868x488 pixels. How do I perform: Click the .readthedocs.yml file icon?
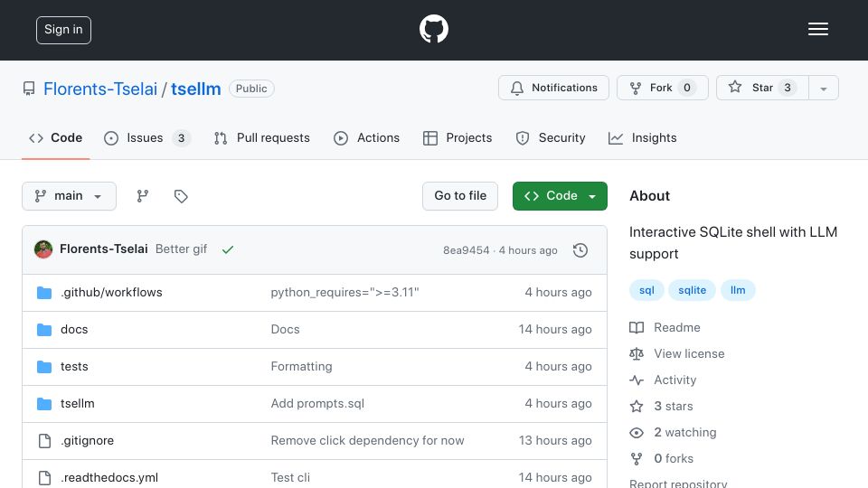(44, 477)
